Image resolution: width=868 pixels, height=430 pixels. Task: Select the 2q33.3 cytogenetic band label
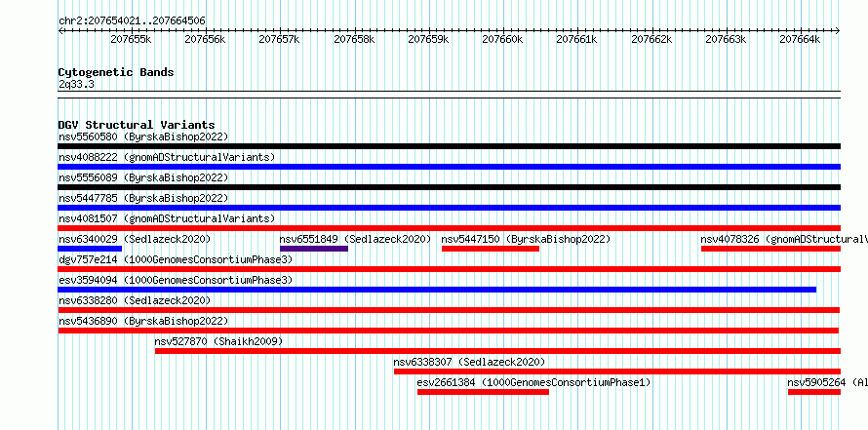pos(76,85)
